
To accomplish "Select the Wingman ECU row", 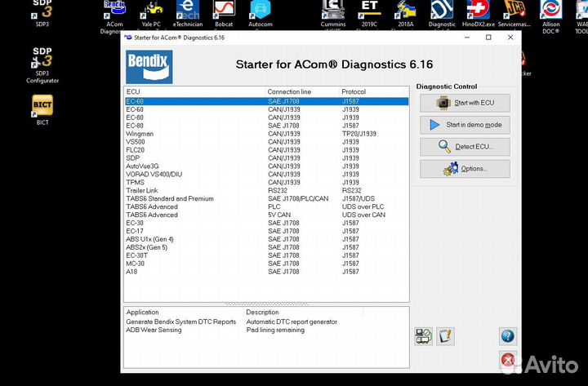I will (x=140, y=134).
